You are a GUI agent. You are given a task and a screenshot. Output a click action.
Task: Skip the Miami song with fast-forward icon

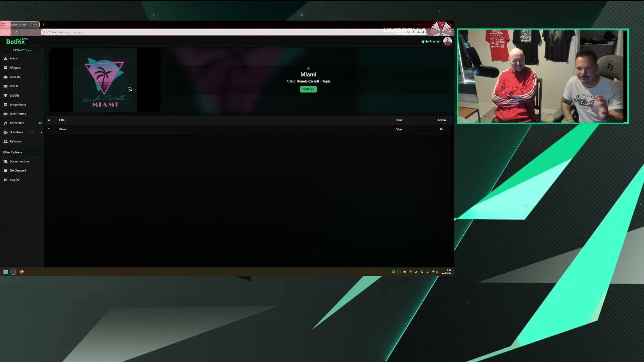[x=441, y=129]
